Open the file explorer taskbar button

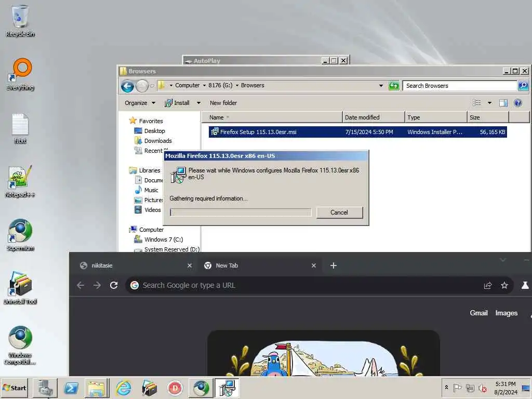tap(97, 388)
